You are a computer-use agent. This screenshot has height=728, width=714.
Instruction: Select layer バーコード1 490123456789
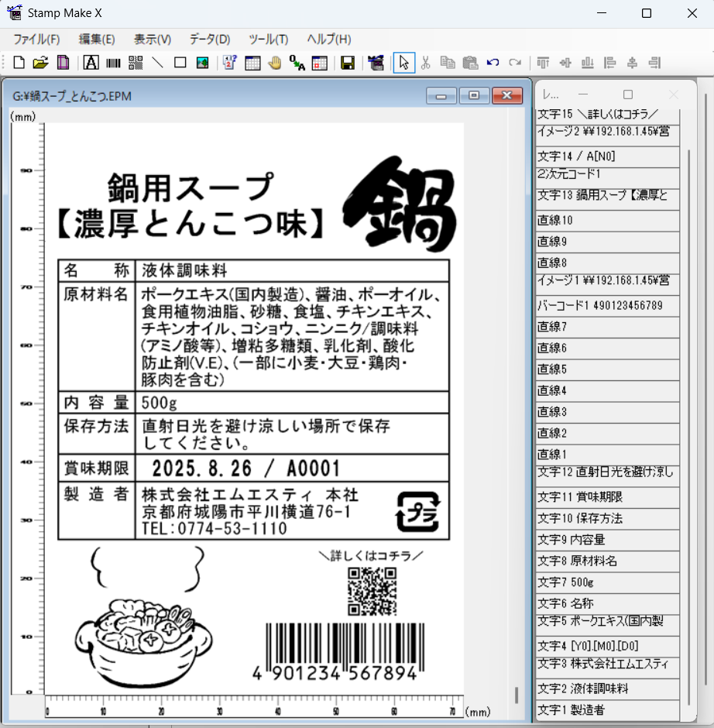(x=607, y=306)
